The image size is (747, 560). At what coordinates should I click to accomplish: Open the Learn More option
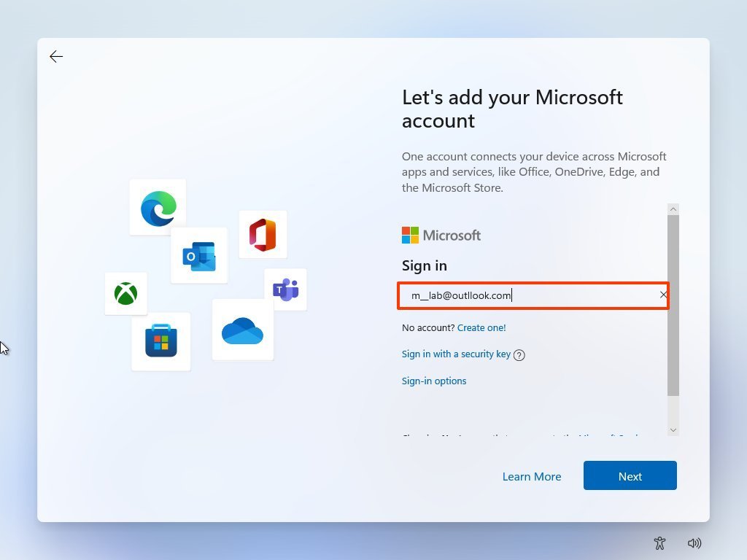point(532,476)
